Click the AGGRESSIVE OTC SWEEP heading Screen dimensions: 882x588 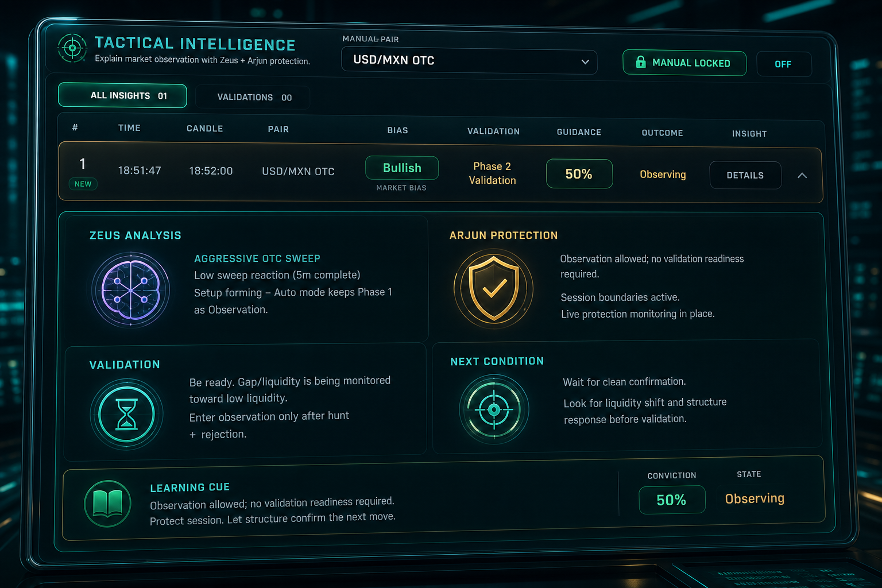pyautogui.click(x=257, y=259)
